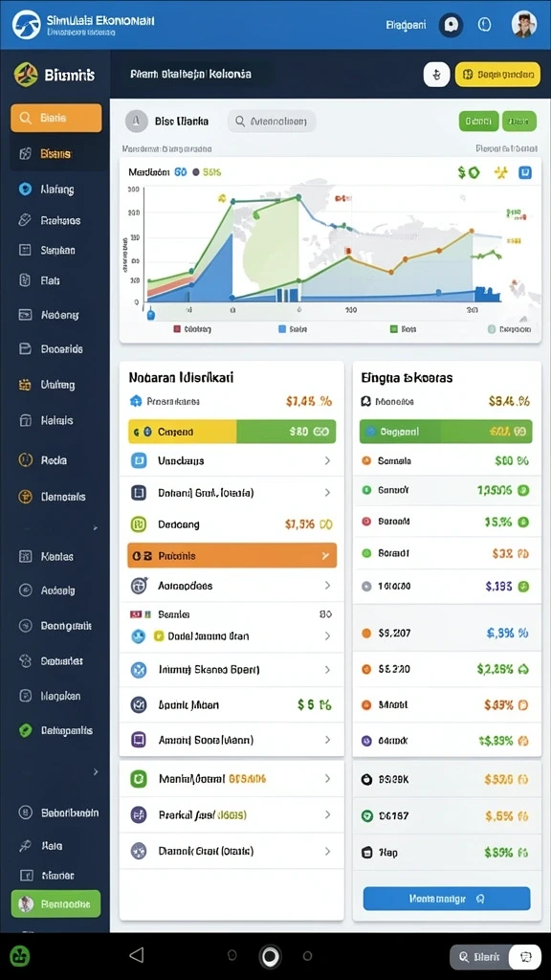Click the yellow-green Cmeend progress bar
Screen dimensions: 551x980
231,432
